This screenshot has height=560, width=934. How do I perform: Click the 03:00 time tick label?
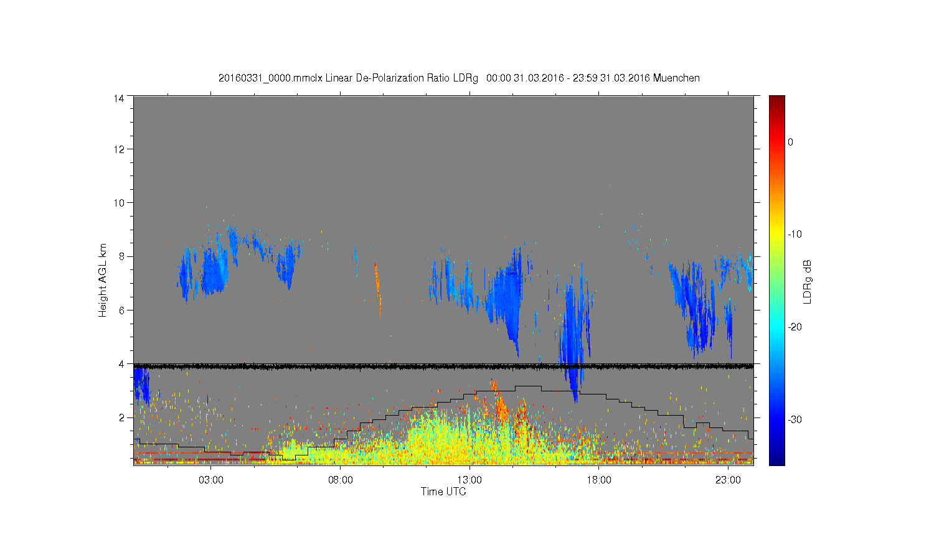211,480
